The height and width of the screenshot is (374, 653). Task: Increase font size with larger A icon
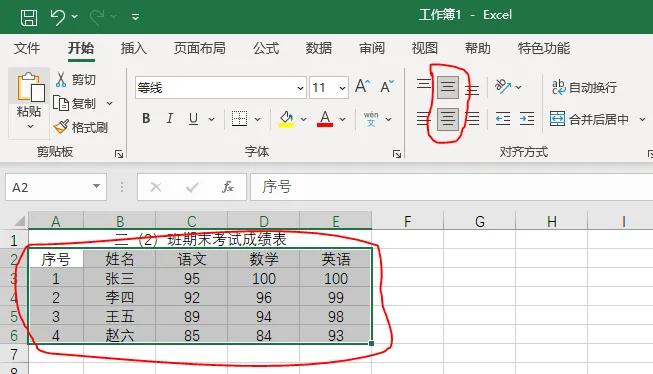362,87
